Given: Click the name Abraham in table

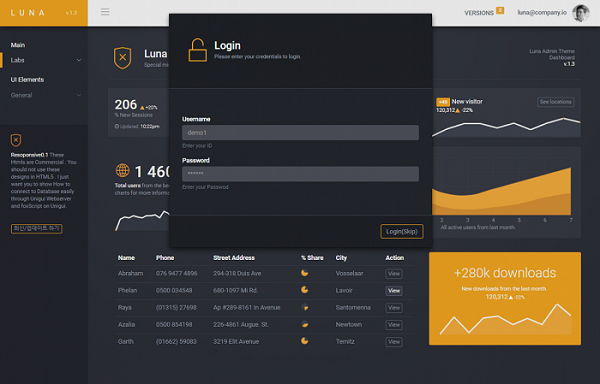Looking at the screenshot, I should [x=130, y=273].
